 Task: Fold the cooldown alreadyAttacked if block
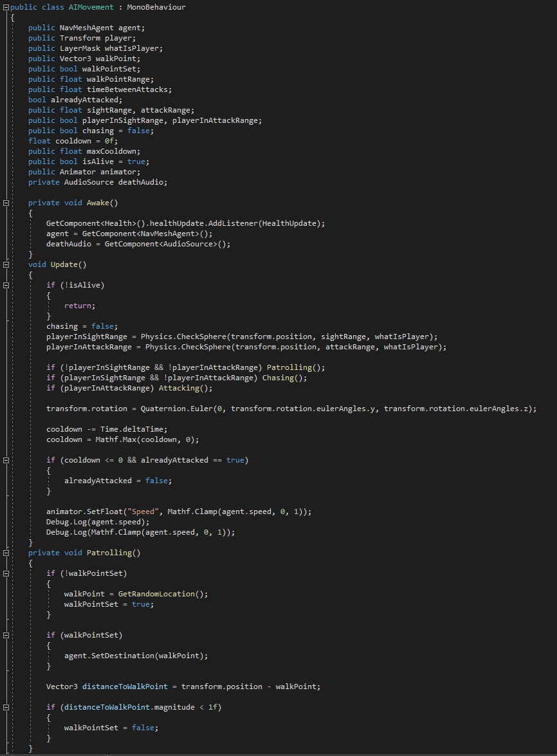point(6,460)
